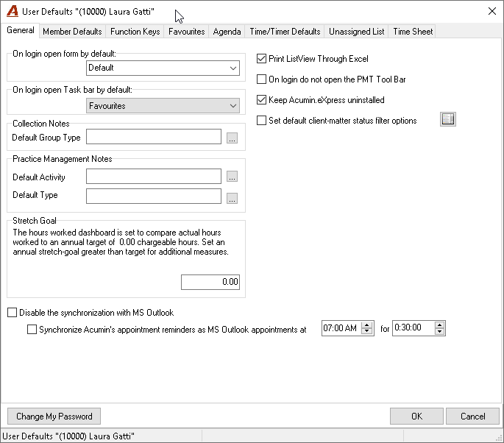Viewport: 504px width, 443px height.
Task: Click the Stretch Goal hours field
Action: (210, 282)
